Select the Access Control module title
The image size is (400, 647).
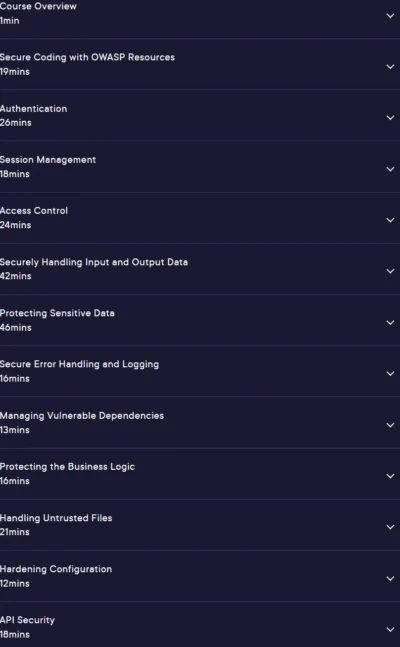pyautogui.click(x=34, y=211)
